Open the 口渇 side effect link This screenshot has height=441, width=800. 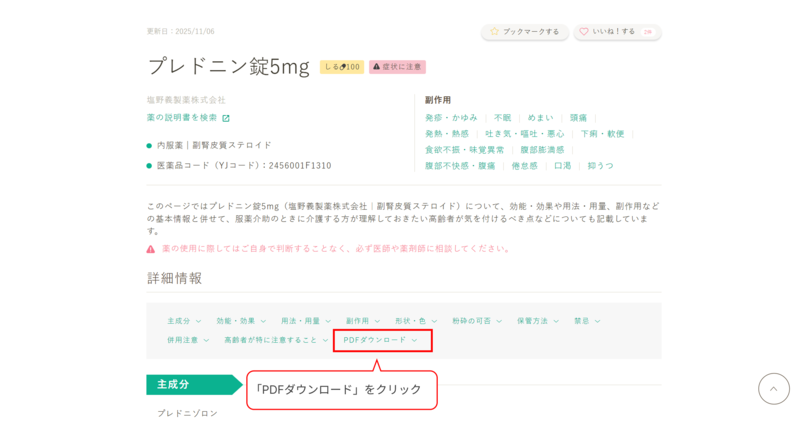tap(562, 166)
